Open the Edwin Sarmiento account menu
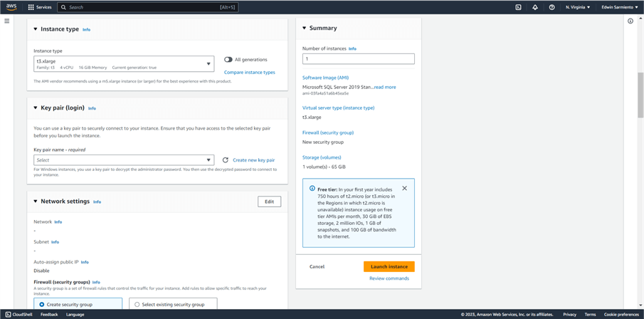 (621, 7)
